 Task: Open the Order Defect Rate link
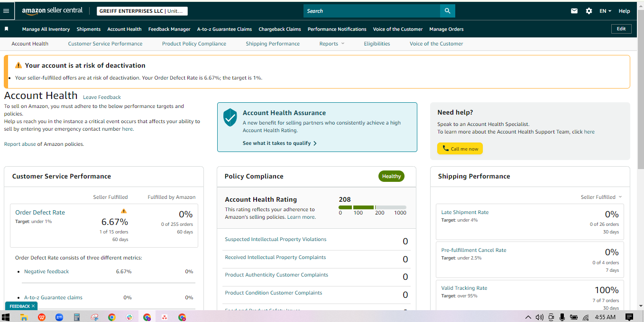point(40,213)
